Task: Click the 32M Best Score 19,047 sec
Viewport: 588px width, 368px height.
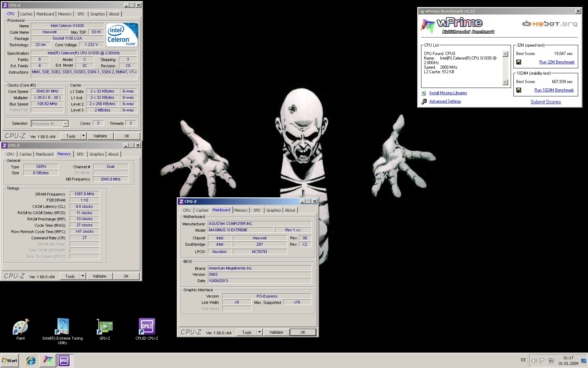Action: (563, 54)
